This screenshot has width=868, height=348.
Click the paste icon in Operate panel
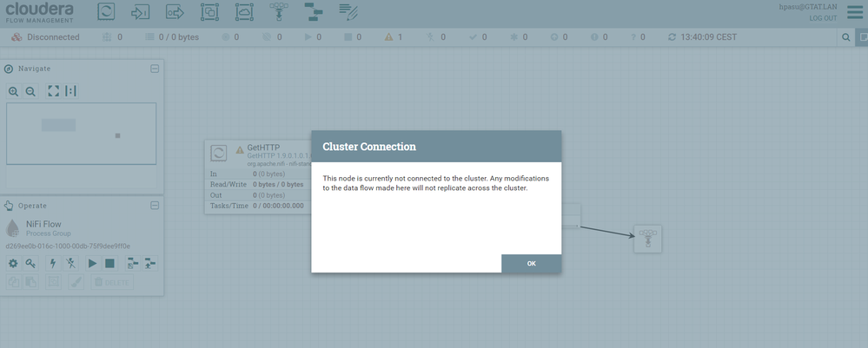pyautogui.click(x=30, y=282)
